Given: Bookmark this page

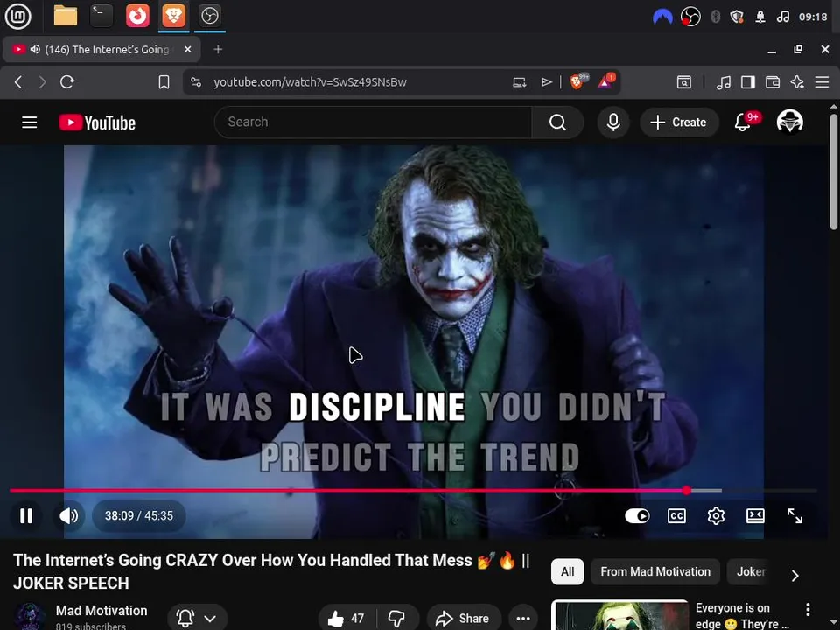Looking at the screenshot, I should tap(164, 82).
